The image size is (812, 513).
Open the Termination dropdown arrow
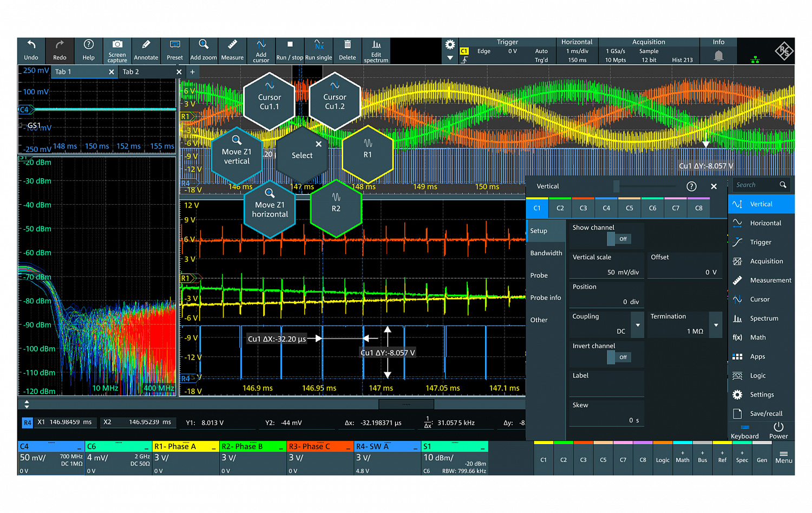tap(716, 325)
